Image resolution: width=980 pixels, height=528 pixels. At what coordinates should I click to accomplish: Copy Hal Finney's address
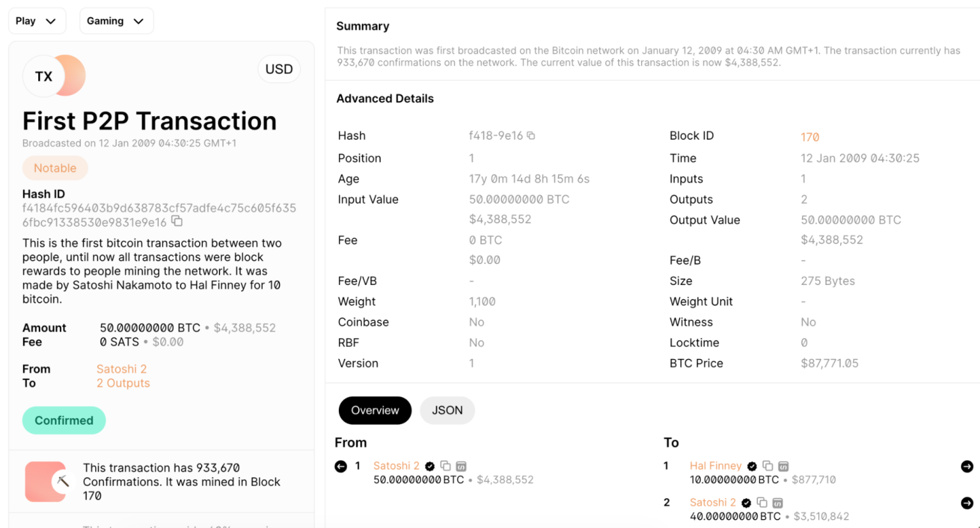coord(768,466)
